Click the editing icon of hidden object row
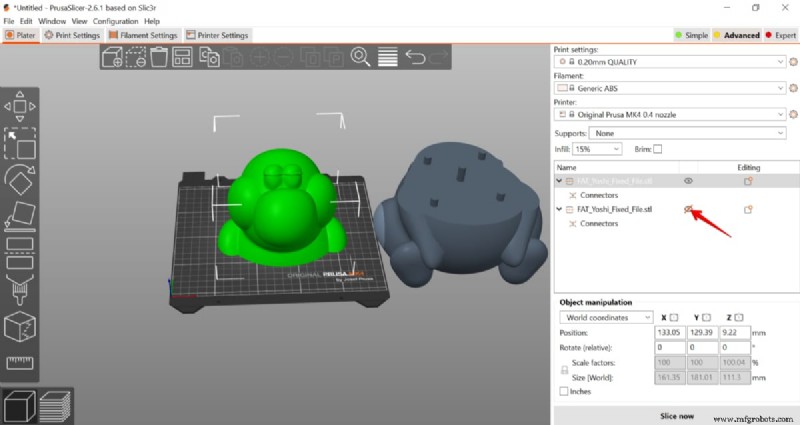 point(748,209)
